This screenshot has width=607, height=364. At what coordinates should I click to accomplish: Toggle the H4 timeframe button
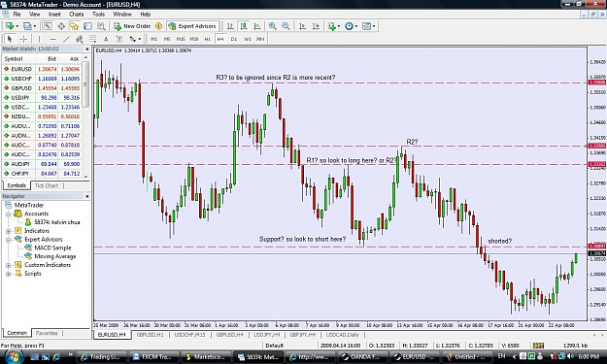220,39
